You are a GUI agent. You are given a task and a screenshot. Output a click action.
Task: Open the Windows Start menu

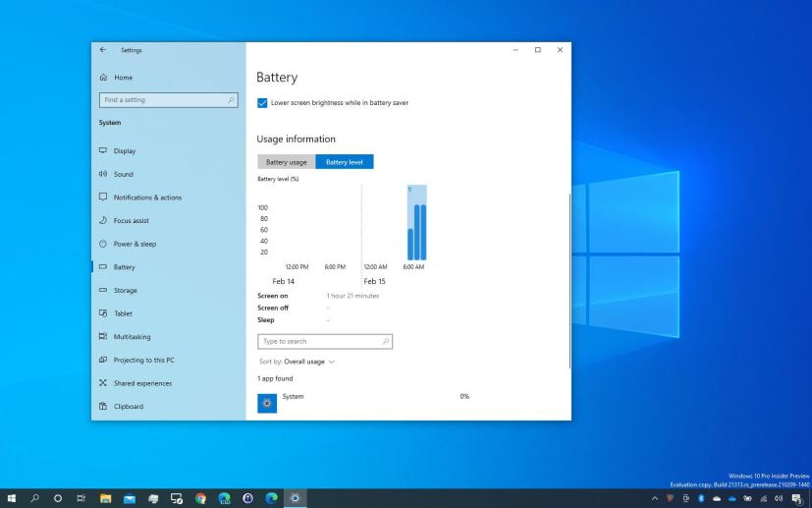click(11, 499)
